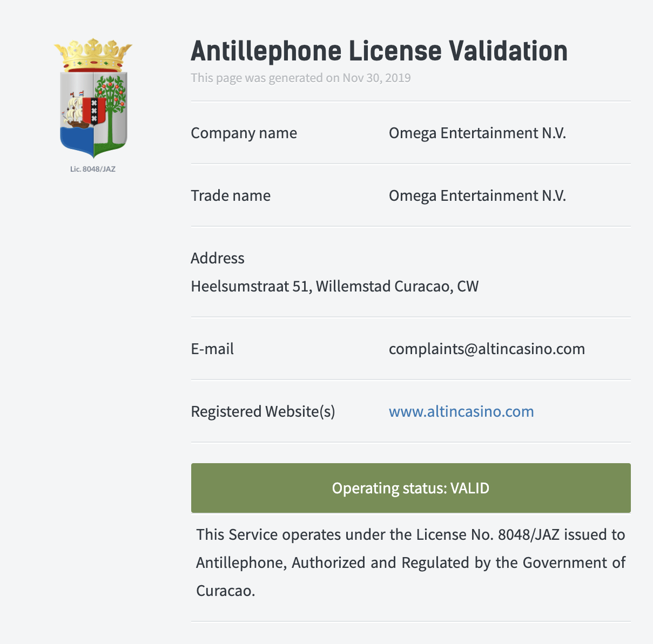653x644 pixels.
Task: Click the Trade name label
Action: pyautogui.click(x=231, y=195)
